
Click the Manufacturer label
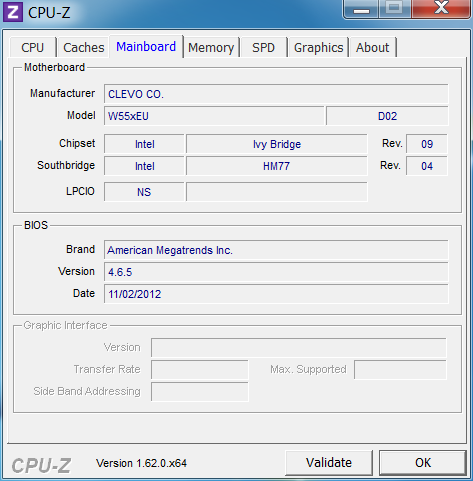tap(62, 93)
